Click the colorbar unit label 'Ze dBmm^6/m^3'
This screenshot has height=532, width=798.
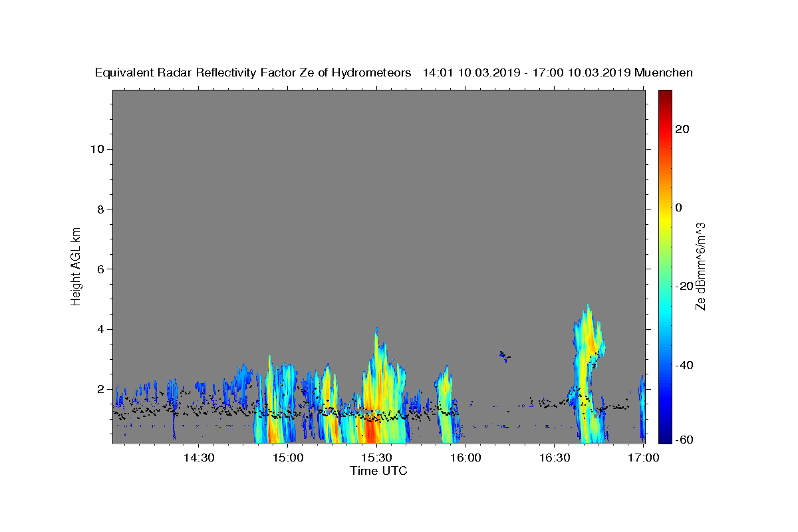coord(700,266)
